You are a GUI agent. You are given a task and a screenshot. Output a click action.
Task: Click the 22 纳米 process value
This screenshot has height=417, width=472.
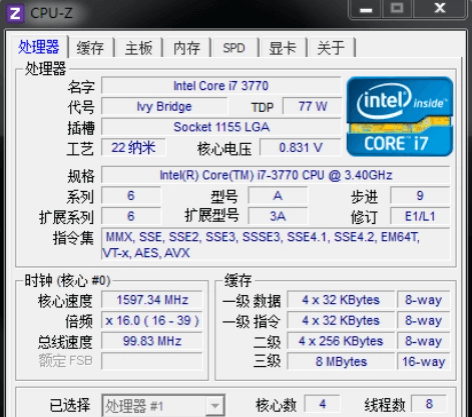[x=133, y=147]
